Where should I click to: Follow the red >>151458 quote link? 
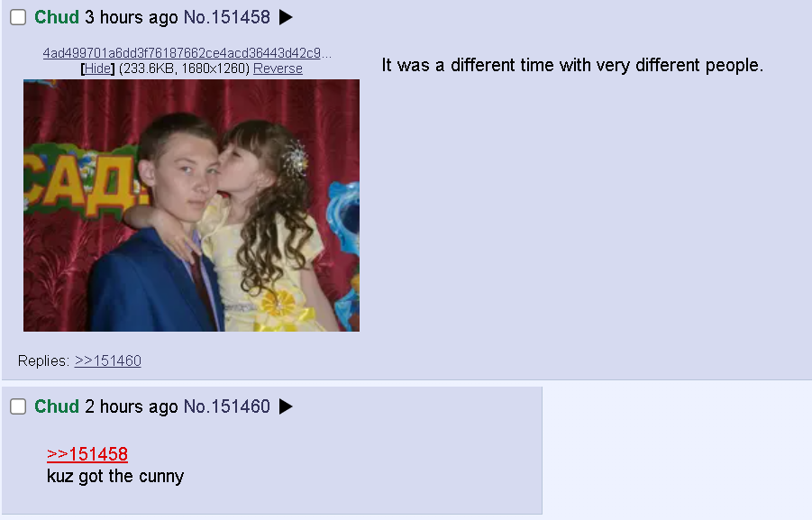(x=87, y=454)
